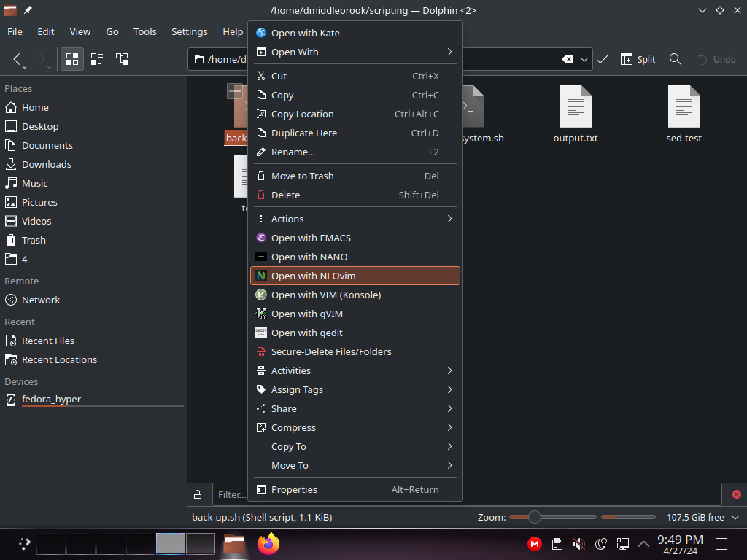Open Properties from context menu
The height and width of the screenshot is (560, 747).
click(355, 489)
